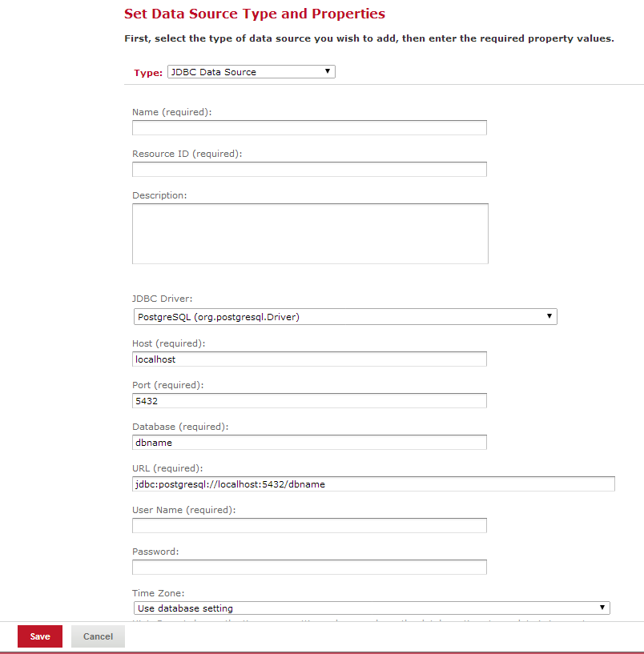644x654 pixels.
Task: Select the Host field containing localhost
Action: pyautogui.click(x=309, y=360)
